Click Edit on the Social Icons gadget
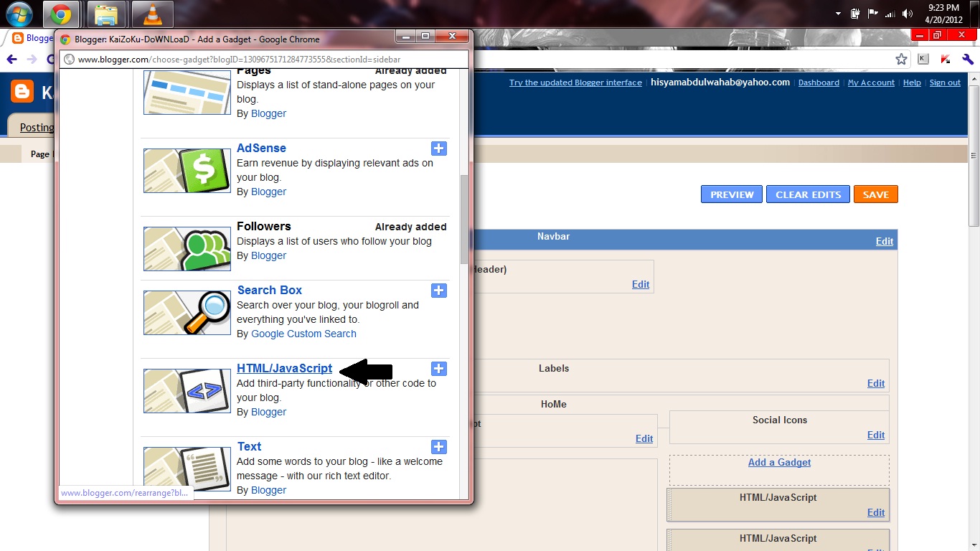This screenshot has height=551, width=980. pyautogui.click(x=876, y=435)
